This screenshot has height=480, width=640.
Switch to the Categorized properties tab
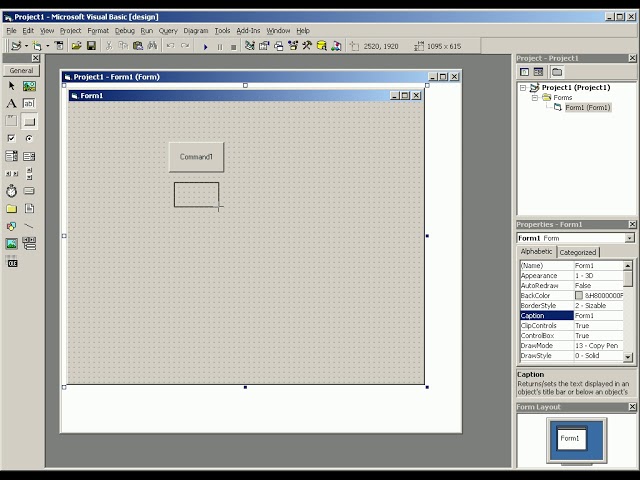[x=578, y=252]
